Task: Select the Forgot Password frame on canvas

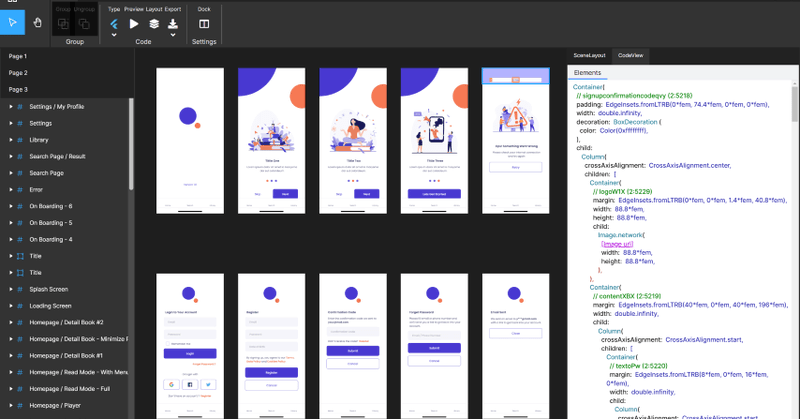Action: click(x=434, y=346)
